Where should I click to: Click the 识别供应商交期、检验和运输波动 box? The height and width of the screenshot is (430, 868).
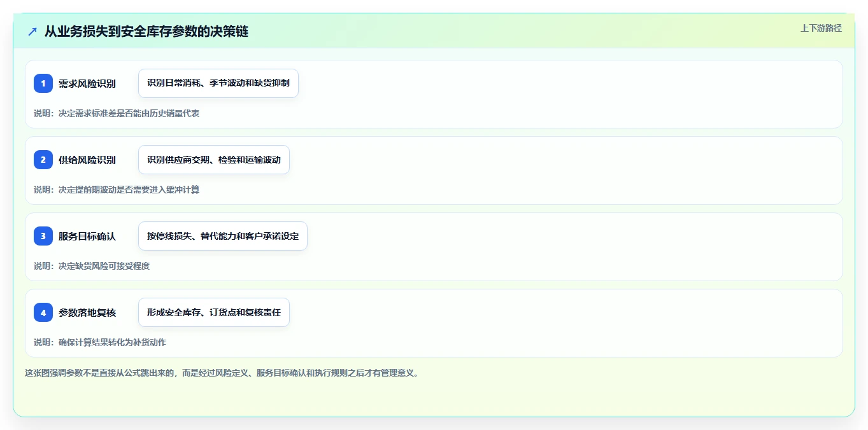[214, 160]
